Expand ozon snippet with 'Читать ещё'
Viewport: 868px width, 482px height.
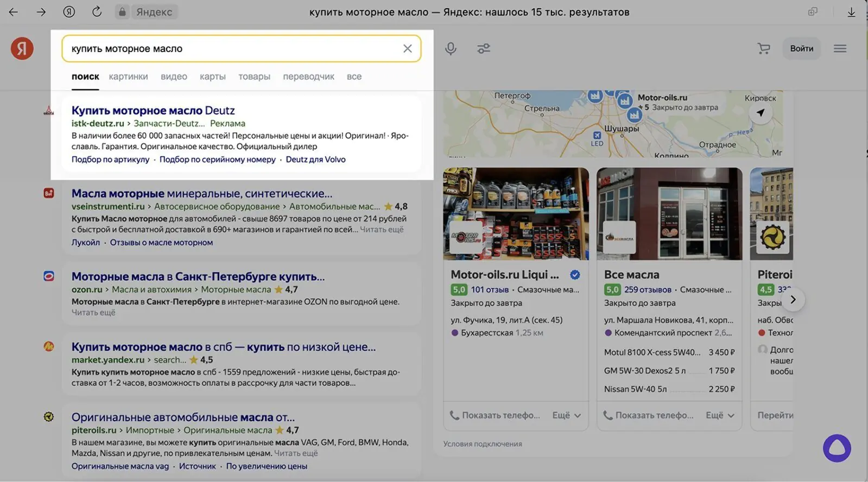coord(93,313)
